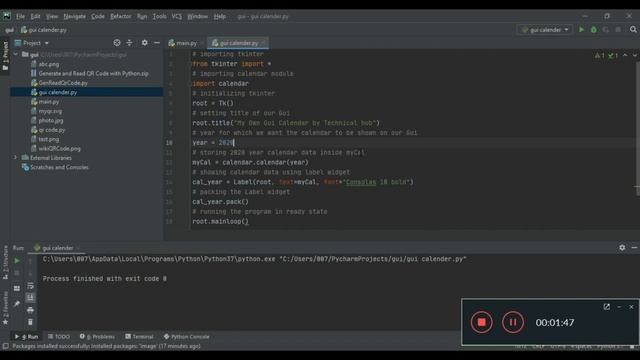The width and height of the screenshot is (640, 360).
Task: Open the Run tool window button
Action: 27,337
